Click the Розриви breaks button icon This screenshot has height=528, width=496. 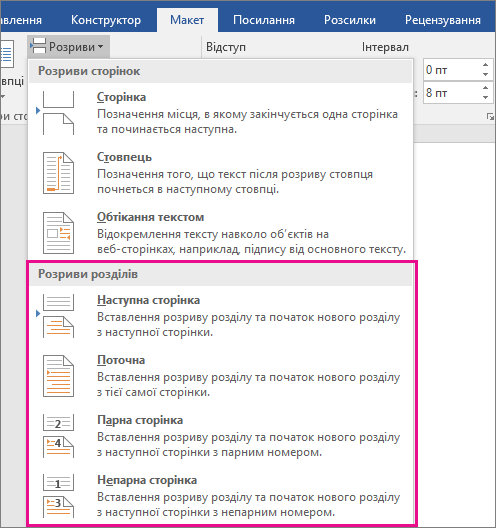(38, 46)
